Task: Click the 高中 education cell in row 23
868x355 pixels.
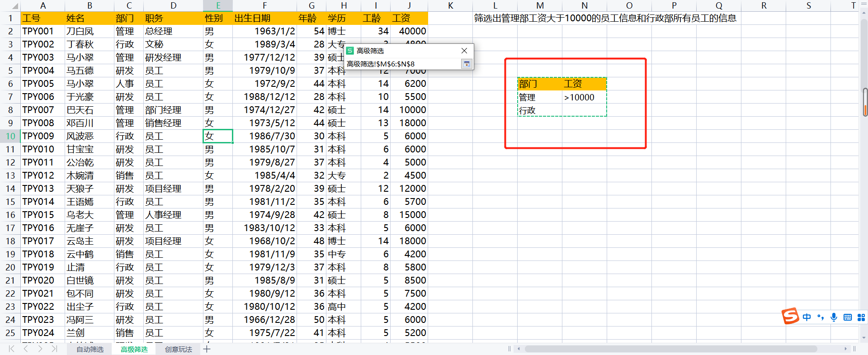Action: [344, 307]
